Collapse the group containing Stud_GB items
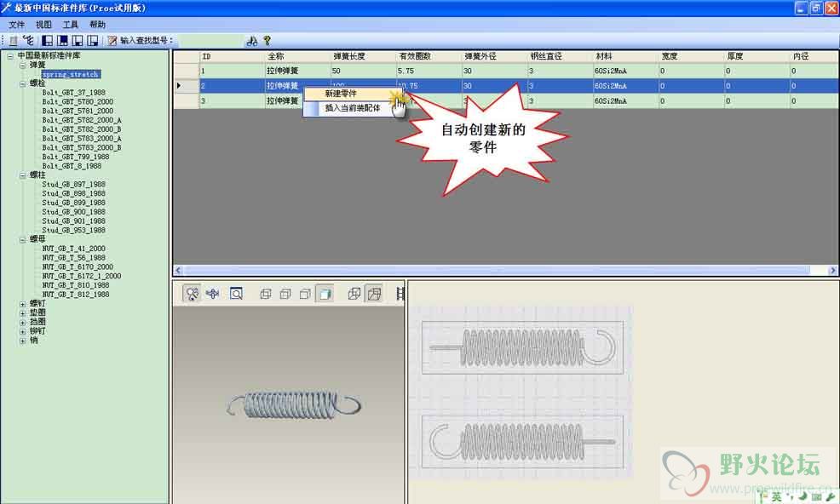The height and width of the screenshot is (504, 840). (22, 175)
